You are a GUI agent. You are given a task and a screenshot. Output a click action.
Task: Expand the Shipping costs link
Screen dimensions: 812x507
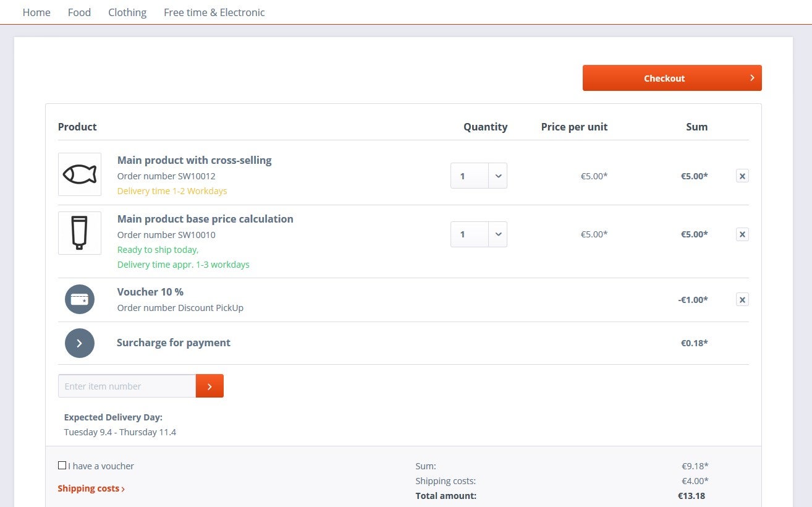91,488
